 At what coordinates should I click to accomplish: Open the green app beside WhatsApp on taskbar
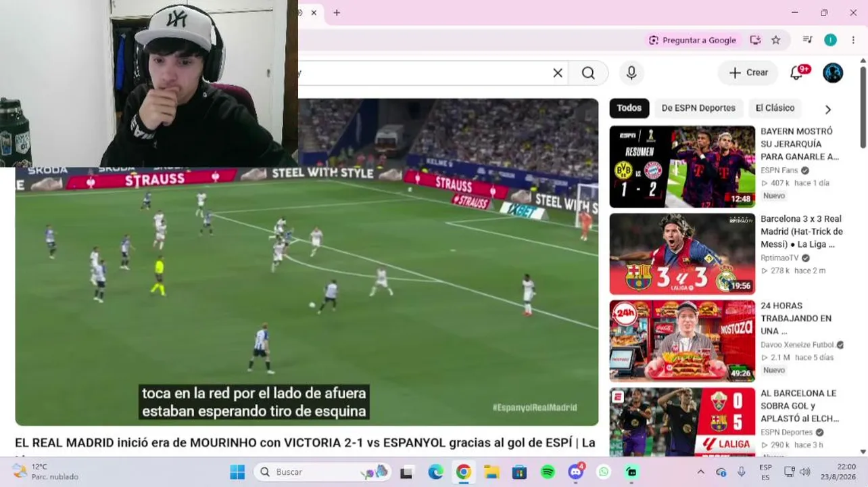pyautogui.click(x=631, y=472)
